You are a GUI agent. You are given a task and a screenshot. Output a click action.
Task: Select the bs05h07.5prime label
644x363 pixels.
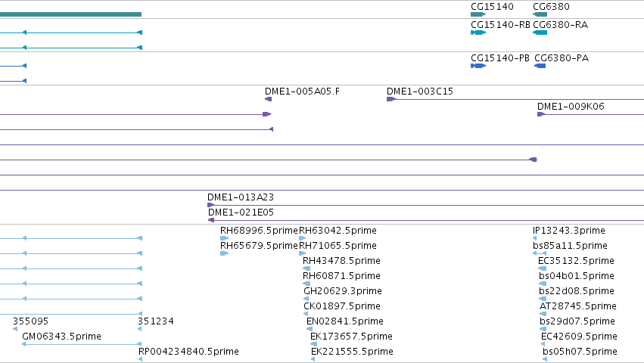580,352
